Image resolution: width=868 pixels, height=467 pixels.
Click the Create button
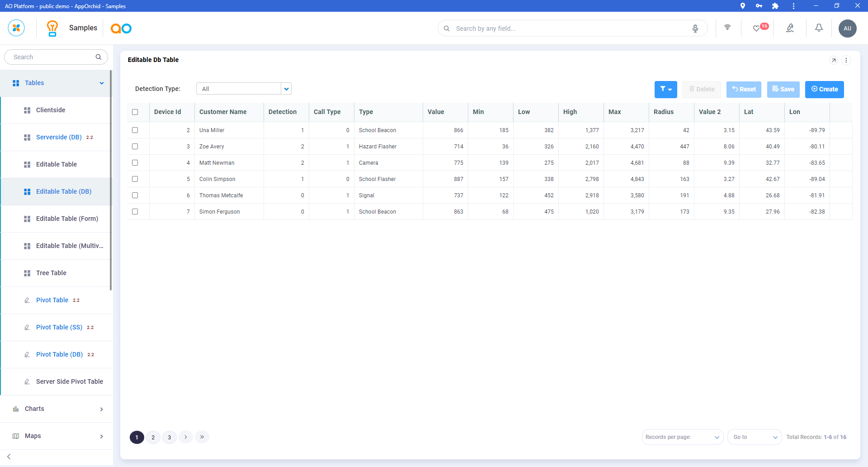[824, 89]
